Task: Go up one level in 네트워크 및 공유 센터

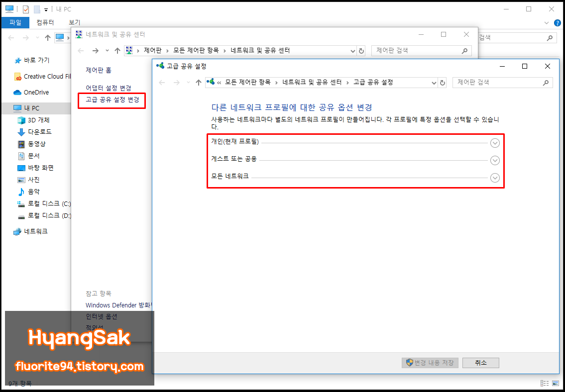Action: tap(117, 51)
